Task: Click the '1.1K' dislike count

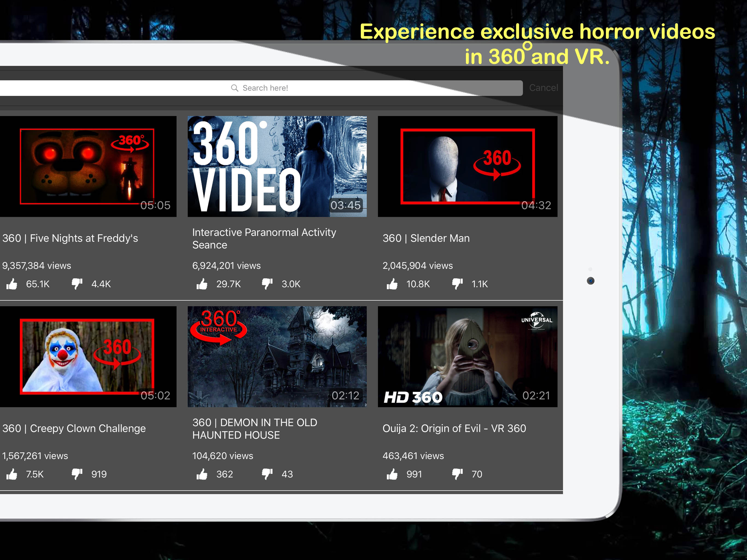Action: pyautogui.click(x=480, y=284)
